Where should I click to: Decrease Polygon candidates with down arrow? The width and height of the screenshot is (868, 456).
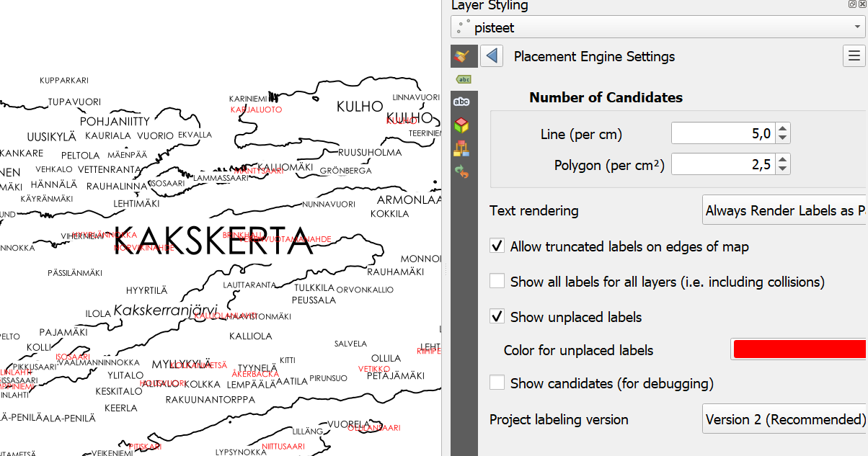coord(783,170)
